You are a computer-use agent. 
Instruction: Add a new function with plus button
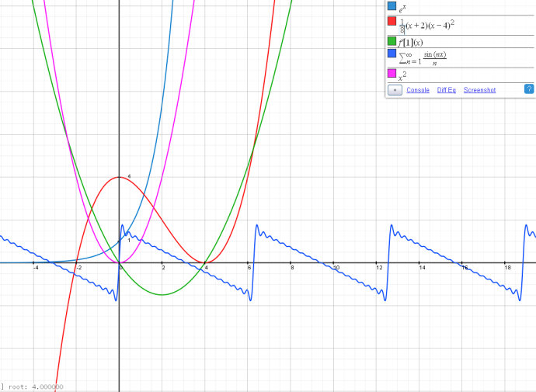click(x=395, y=90)
